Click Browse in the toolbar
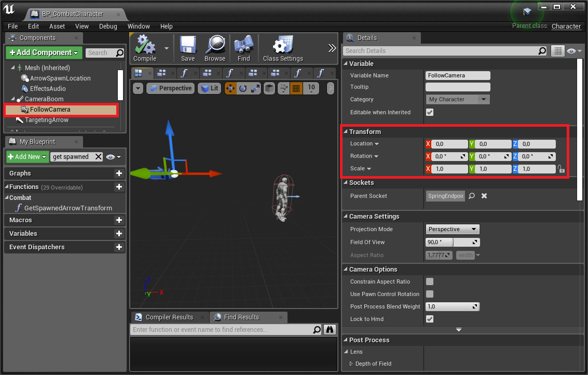 [214, 46]
